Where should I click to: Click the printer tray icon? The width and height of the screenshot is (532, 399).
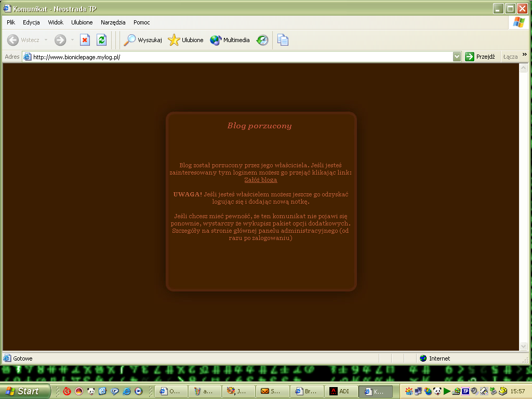484,391
